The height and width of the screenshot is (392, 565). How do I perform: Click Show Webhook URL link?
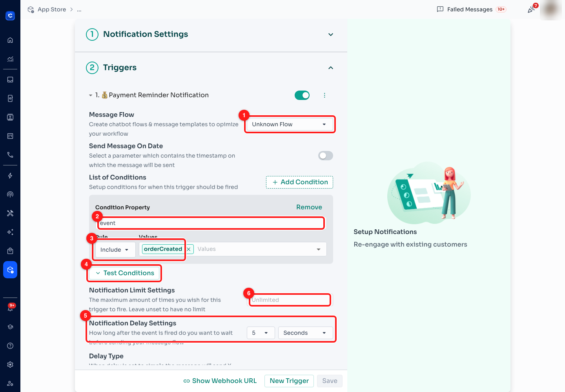[x=220, y=381]
